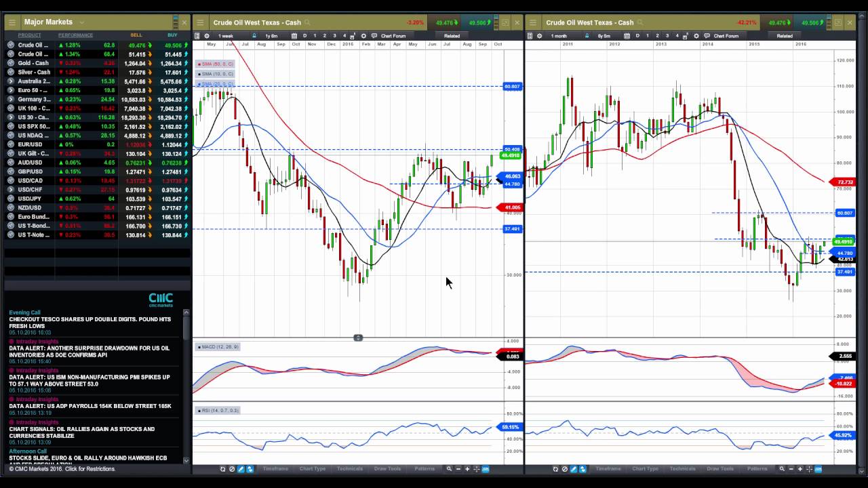The image size is (868, 488).
Task: Click the speech bubble icon in left chart toolbar
Action: point(374,36)
